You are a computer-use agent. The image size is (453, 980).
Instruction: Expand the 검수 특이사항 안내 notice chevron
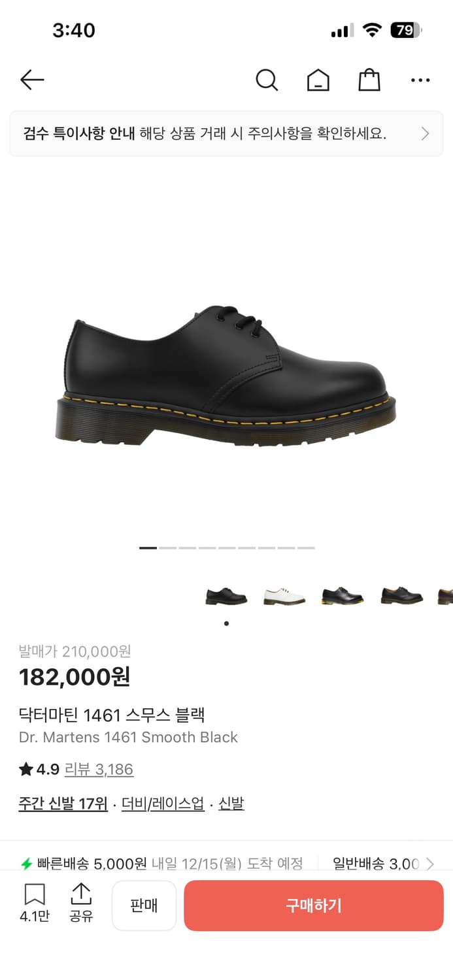click(x=426, y=134)
